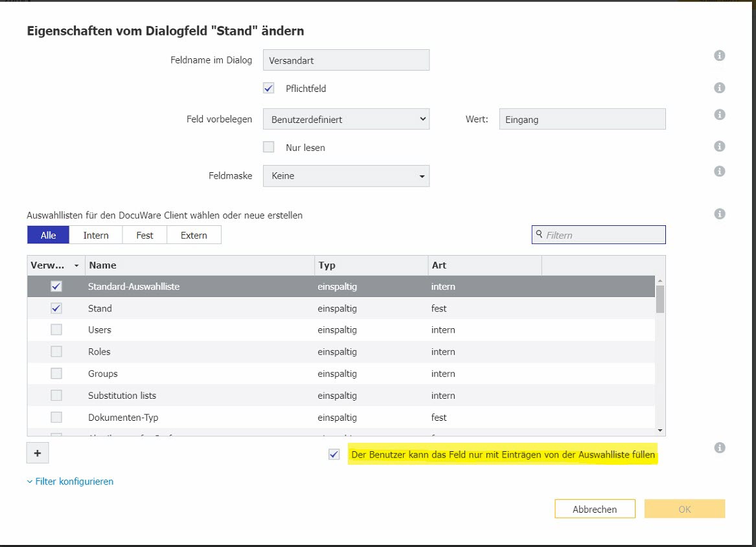Enable the Nur lesen checkbox
This screenshot has width=756, height=547.
(269, 148)
